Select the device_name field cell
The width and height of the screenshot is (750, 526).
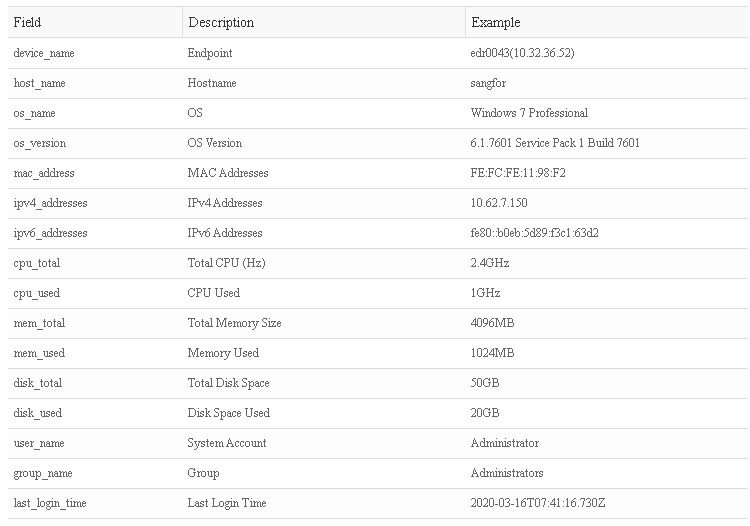(44, 53)
